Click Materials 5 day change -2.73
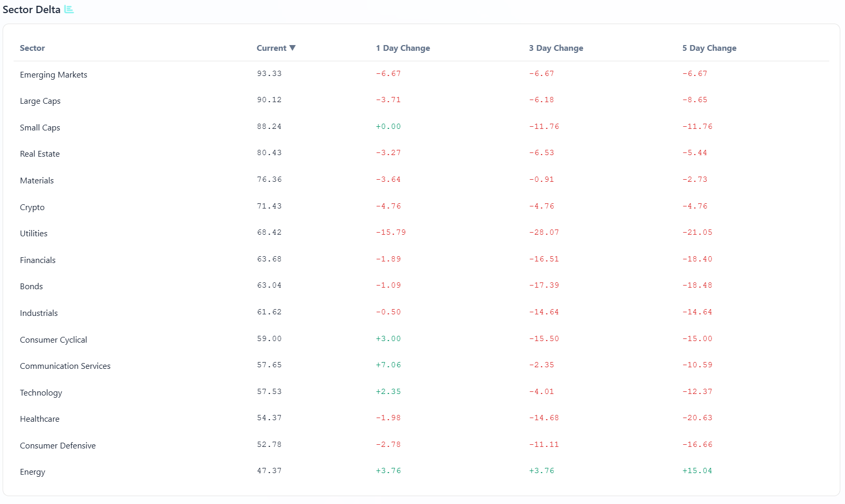Viewport: 845px width, 504px height. (x=695, y=179)
